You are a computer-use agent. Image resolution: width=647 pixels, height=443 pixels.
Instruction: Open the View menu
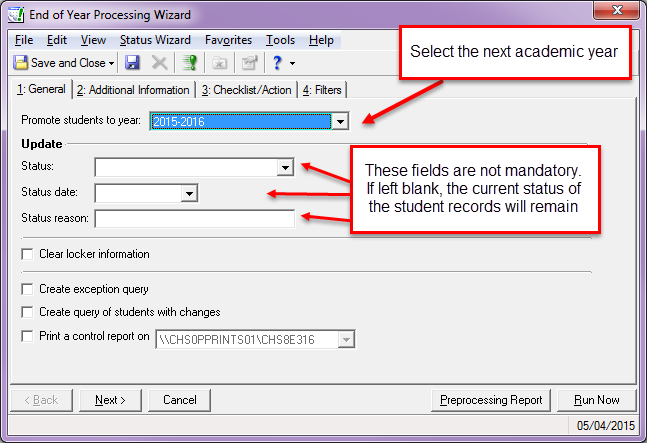93,40
